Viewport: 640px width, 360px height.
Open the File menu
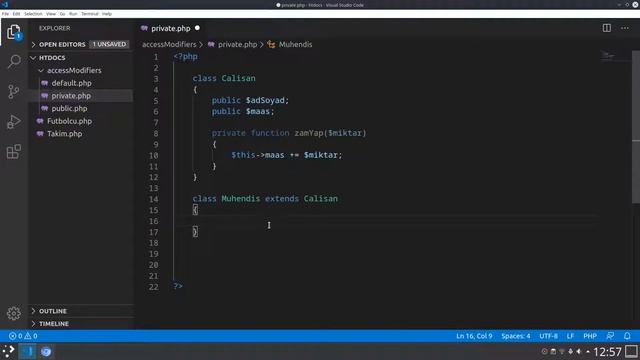coord(5,14)
